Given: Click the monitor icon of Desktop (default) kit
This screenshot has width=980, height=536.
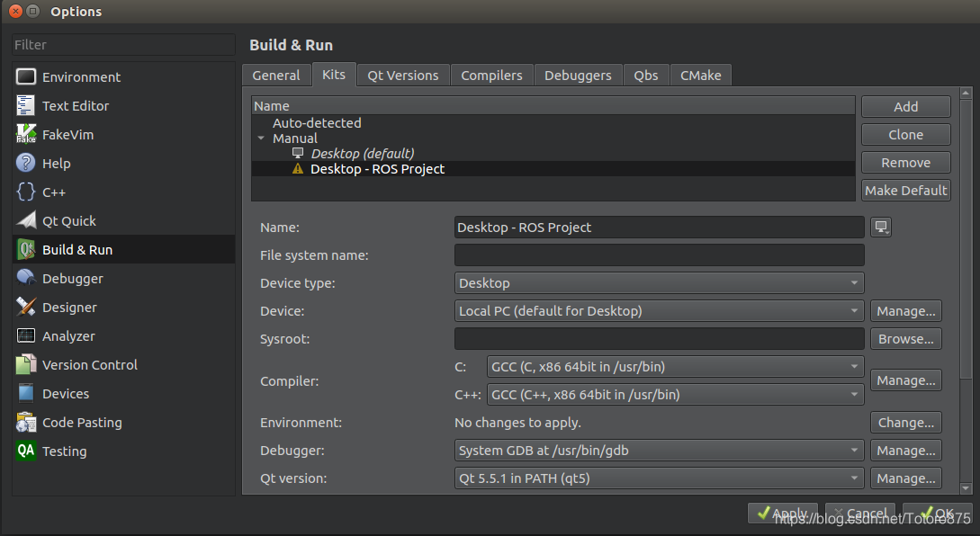Looking at the screenshot, I should pyautogui.click(x=298, y=153).
